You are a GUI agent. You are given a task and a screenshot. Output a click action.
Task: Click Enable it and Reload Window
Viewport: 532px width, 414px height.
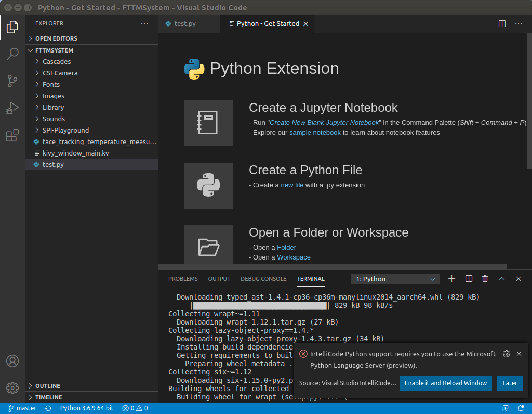point(445,383)
